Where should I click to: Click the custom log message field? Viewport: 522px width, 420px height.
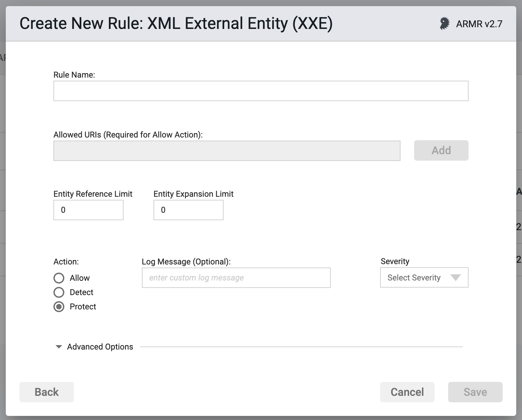(236, 278)
